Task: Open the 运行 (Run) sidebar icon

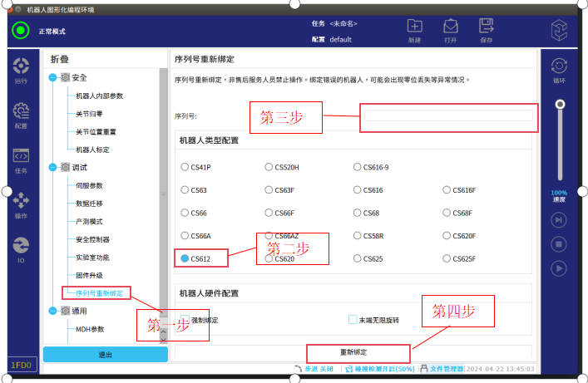Action: coord(21,70)
